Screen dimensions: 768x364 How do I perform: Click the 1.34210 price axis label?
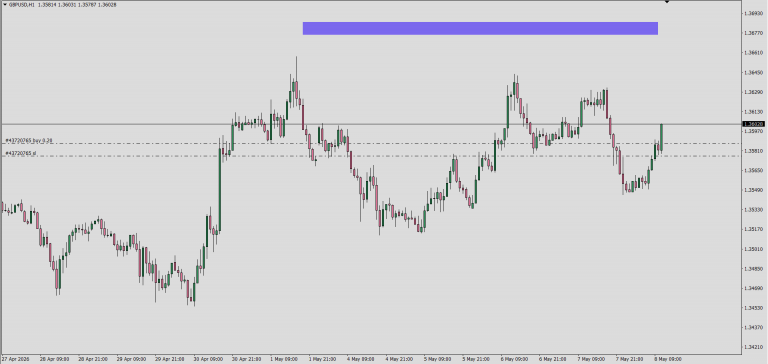753,347
